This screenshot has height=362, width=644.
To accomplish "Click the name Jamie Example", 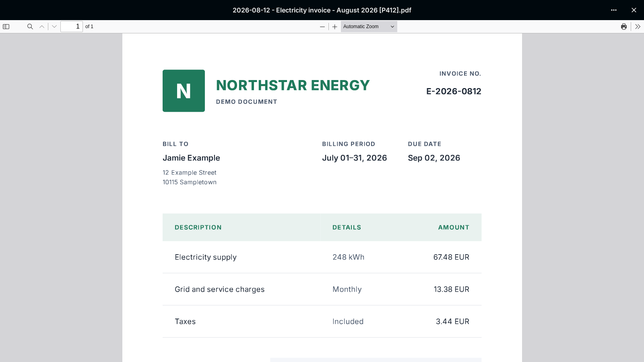I will coord(191,158).
